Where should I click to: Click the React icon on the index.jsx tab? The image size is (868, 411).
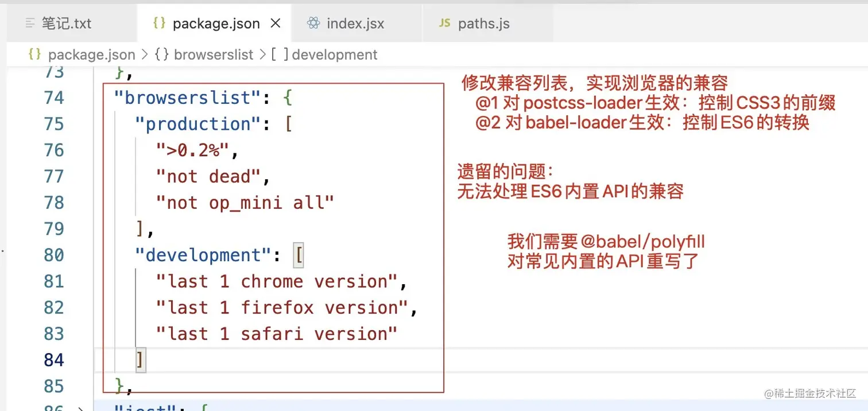coord(313,23)
